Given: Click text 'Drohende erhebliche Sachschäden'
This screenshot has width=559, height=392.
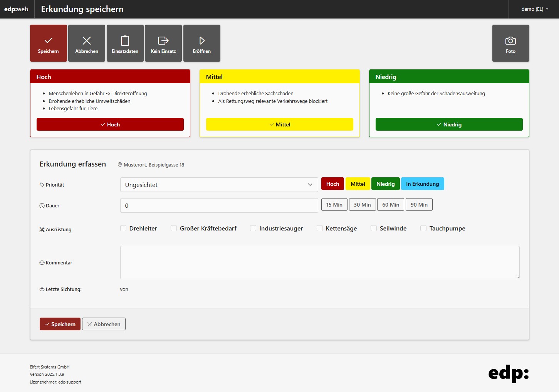Looking at the screenshot, I should click(x=256, y=93).
